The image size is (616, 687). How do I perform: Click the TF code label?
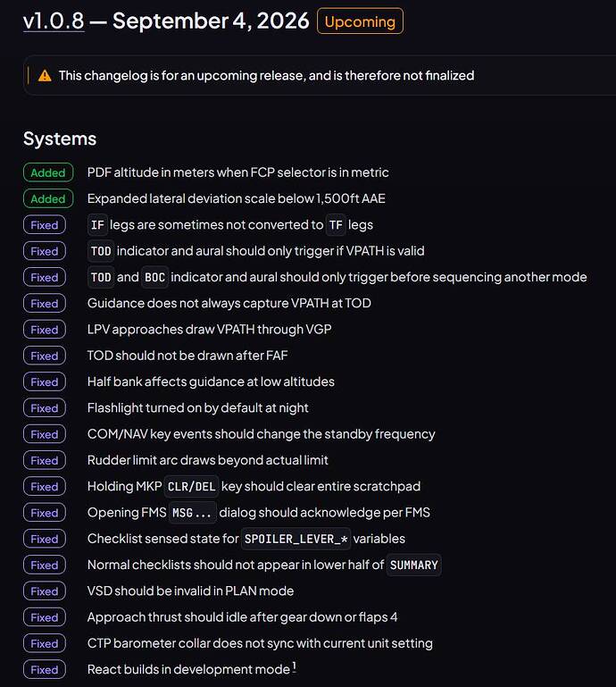336,225
